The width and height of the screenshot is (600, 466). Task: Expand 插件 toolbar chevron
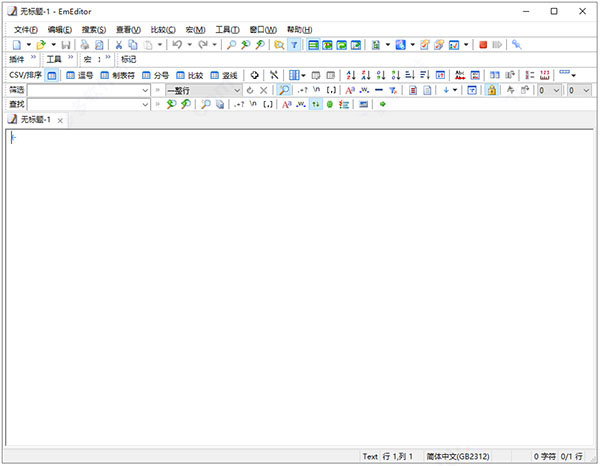[33, 57]
